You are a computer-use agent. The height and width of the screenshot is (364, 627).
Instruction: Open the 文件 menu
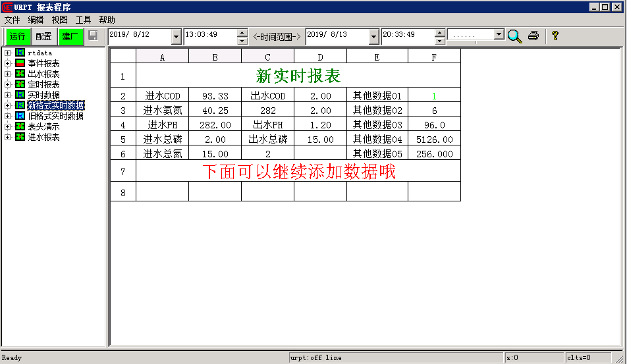coord(12,20)
